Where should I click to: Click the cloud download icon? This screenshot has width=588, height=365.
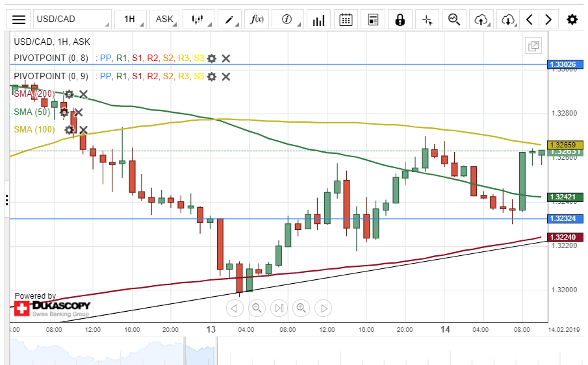[x=508, y=19]
